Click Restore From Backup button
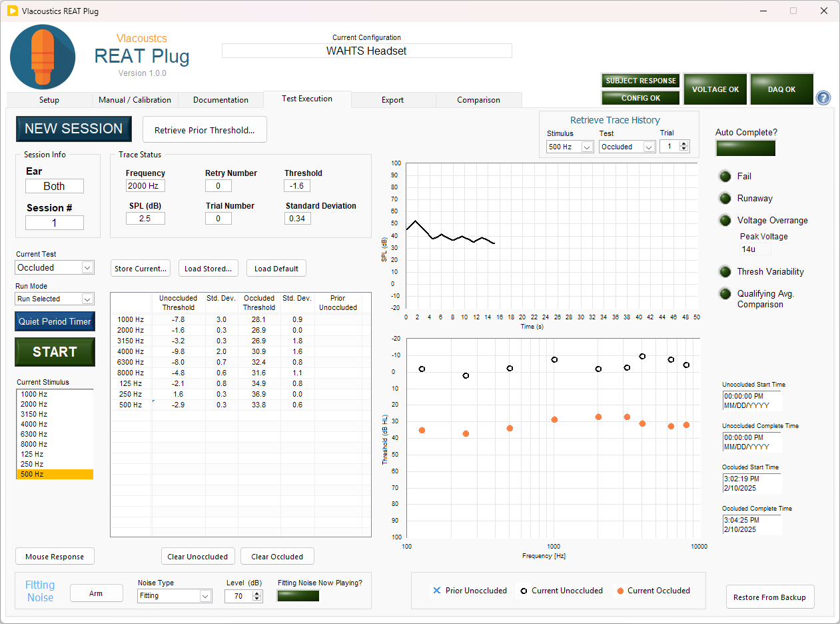Viewport: 840px width, 624px height. pos(770,597)
